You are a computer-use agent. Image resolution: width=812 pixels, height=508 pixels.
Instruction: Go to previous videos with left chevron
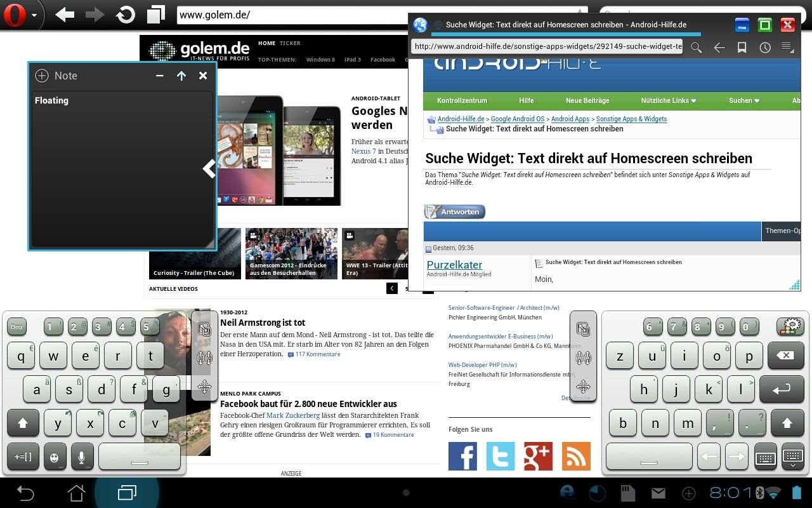click(x=392, y=288)
